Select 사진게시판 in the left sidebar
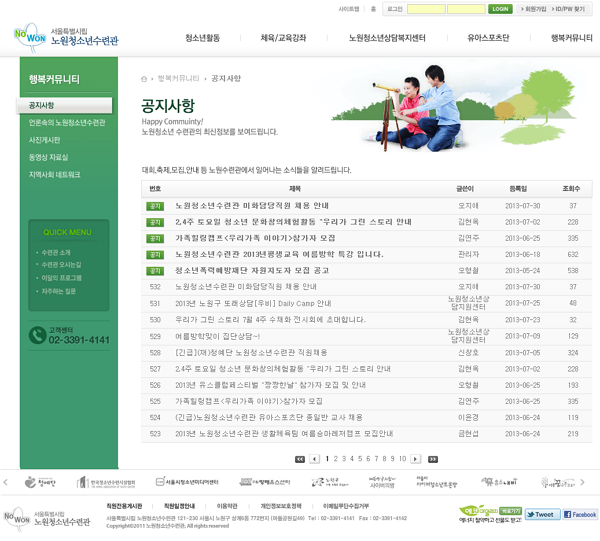The height and width of the screenshot is (541, 600). pyautogui.click(x=44, y=140)
